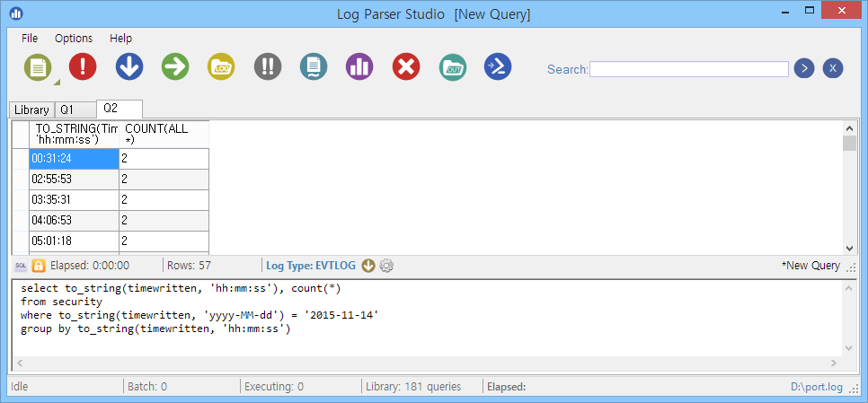Click count cell in 04:06:53 row
This screenshot has width=868, height=403.
[x=164, y=221]
